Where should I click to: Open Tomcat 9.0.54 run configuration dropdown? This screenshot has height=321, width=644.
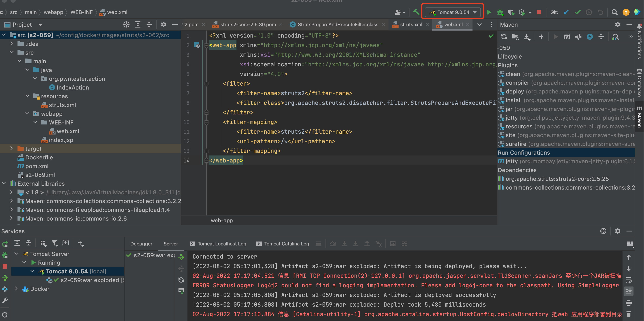pos(453,12)
